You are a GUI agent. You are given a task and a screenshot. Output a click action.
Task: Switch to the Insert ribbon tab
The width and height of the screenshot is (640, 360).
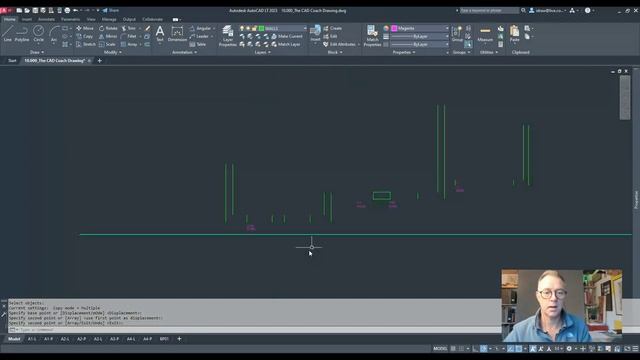[27, 19]
